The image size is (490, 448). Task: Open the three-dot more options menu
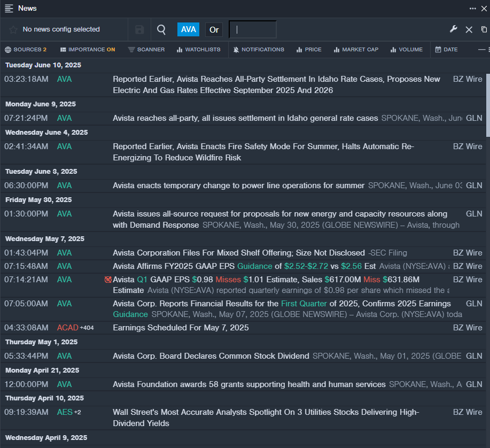tap(472, 9)
